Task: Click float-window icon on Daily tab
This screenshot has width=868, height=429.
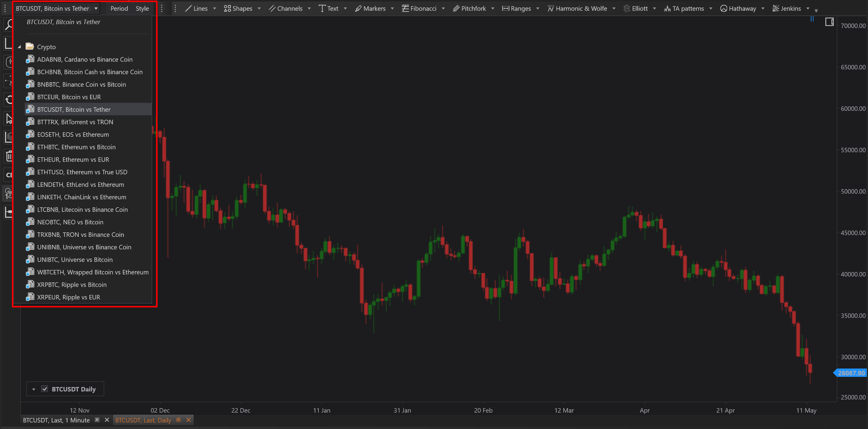Action: (179, 420)
